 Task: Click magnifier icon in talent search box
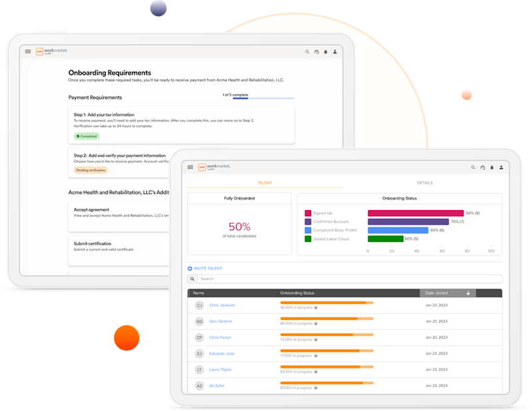click(192, 279)
